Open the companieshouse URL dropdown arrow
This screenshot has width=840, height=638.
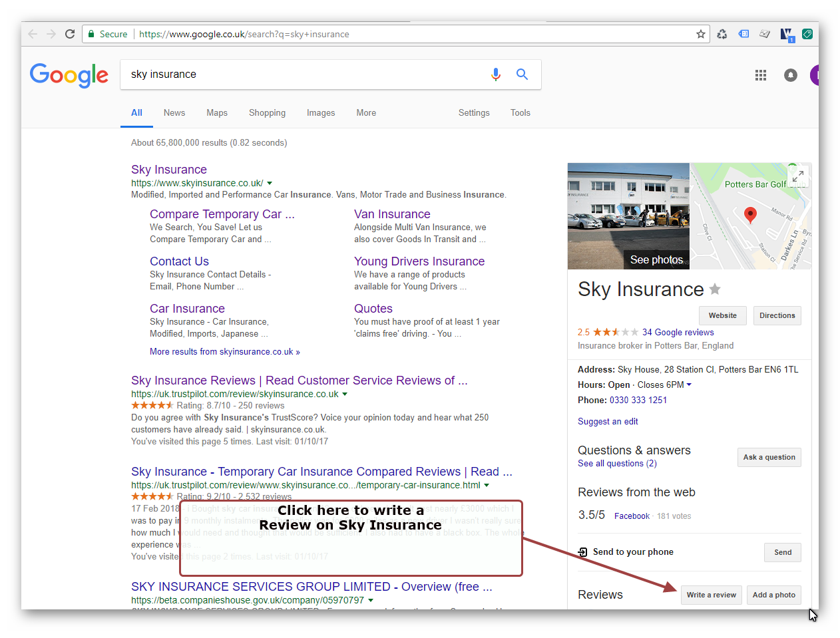[371, 600]
